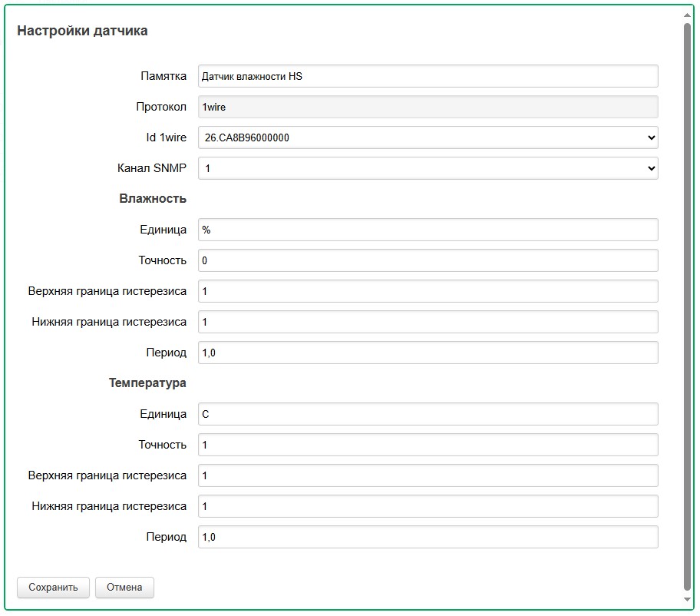The height and width of the screenshot is (616, 700).
Task: Click the scrollbar up arrow
Action: click(x=687, y=15)
